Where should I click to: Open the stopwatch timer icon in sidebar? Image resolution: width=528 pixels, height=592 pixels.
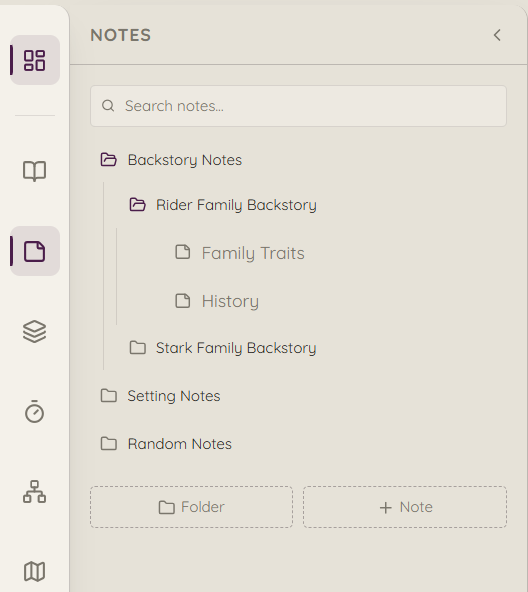35,411
